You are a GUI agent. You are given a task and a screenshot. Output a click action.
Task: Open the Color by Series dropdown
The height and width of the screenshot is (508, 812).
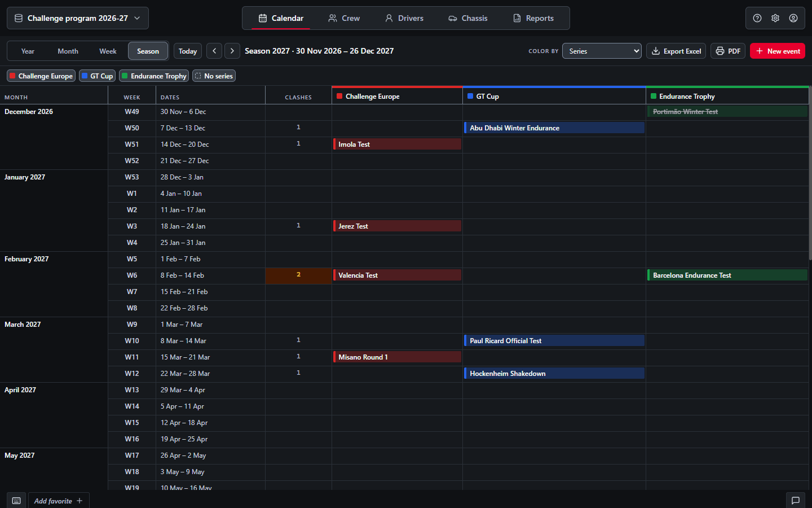pos(602,51)
